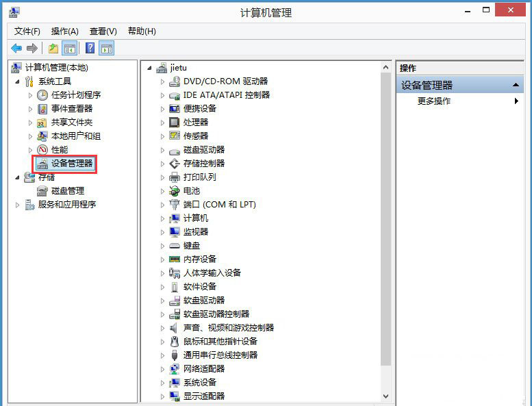Click the 键盘 keyboard device icon
Image resolution: width=532 pixels, height=406 pixels.
[175, 246]
